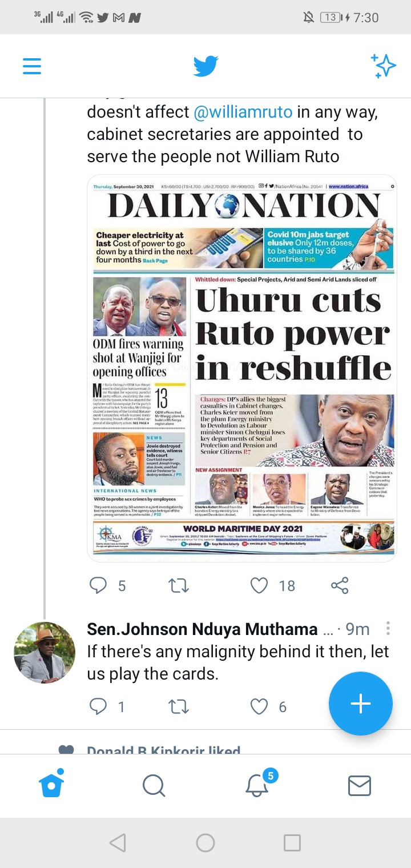This screenshot has width=411, height=868.
Task: Go to the Home tab
Action: coord(51,784)
